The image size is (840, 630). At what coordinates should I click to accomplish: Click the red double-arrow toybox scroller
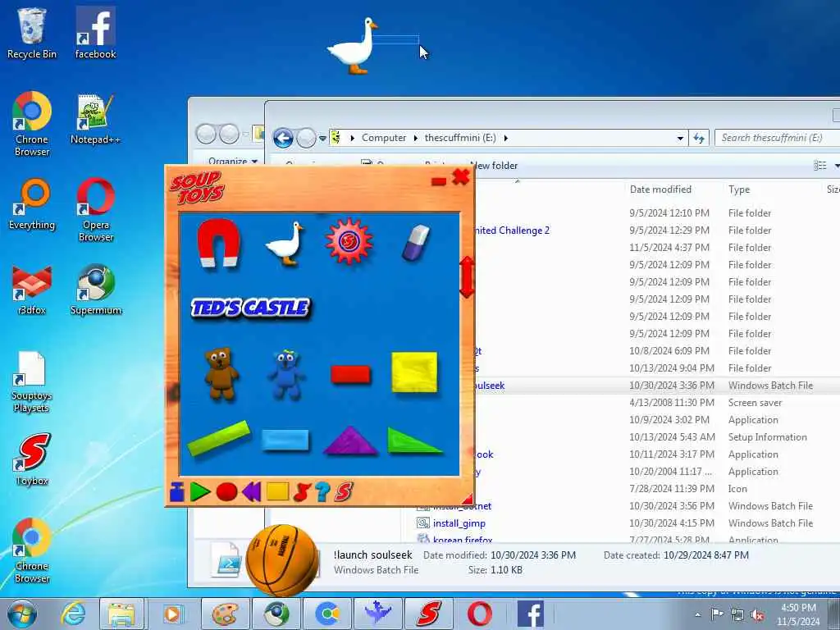click(467, 277)
